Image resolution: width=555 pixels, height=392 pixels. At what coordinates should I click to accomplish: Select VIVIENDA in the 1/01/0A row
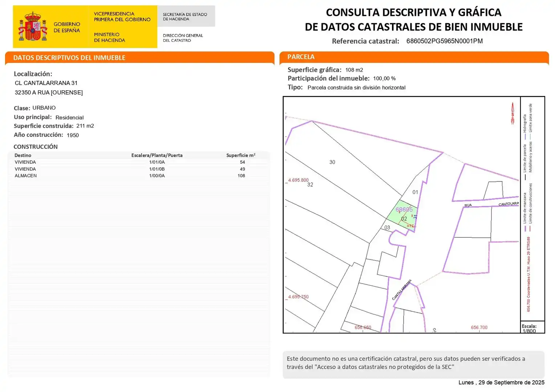25,162
